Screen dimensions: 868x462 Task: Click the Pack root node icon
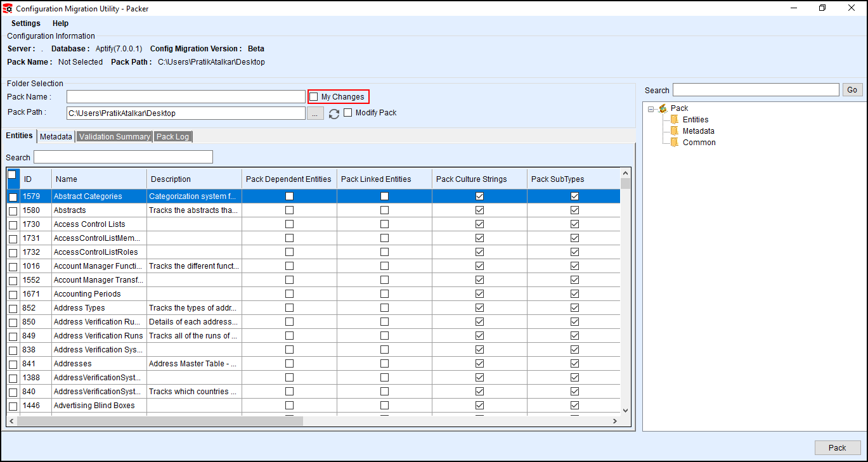[x=663, y=108]
